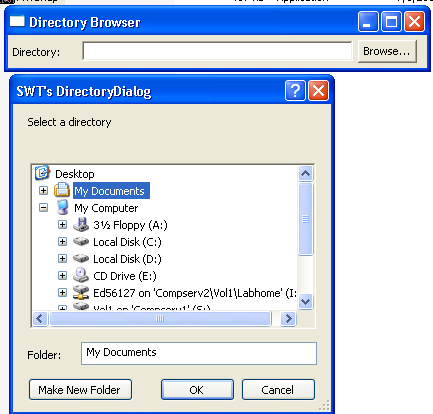Click the Folder text field
This screenshot has width=433, height=414.
point(199,353)
